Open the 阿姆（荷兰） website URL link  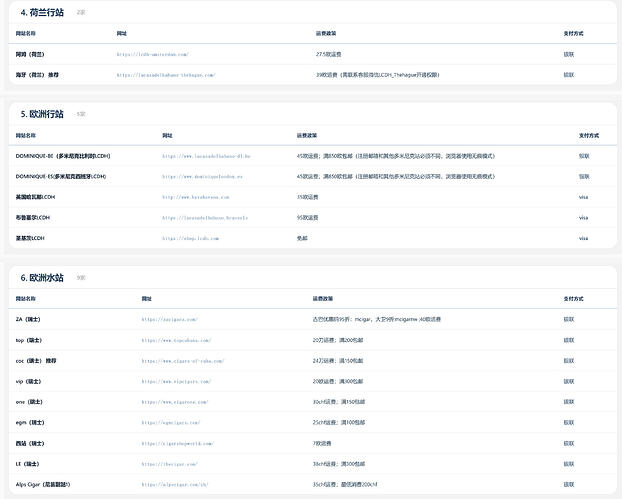tap(153, 54)
